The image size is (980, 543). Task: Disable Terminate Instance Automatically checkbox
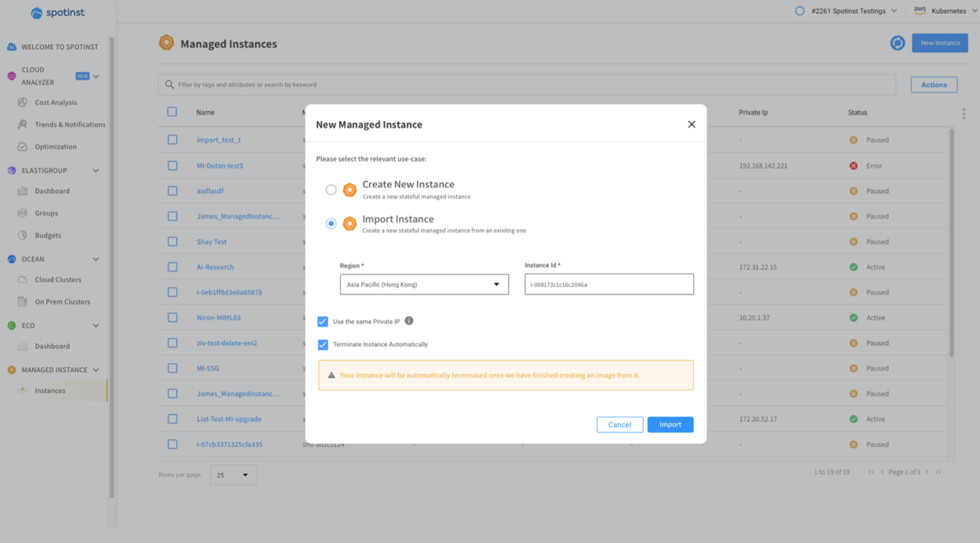click(323, 345)
